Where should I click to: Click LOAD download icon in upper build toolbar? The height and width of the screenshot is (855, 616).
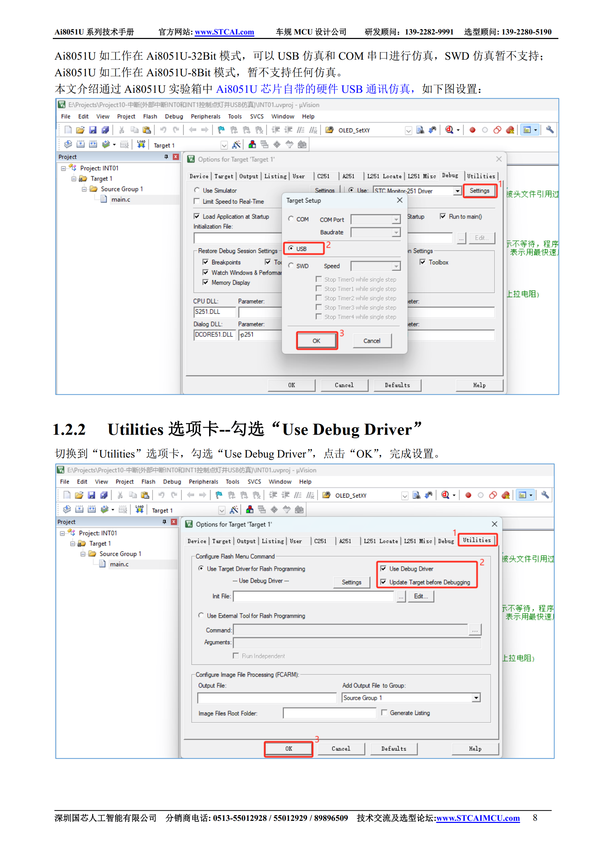pyautogui.click(x=141, y=144)
